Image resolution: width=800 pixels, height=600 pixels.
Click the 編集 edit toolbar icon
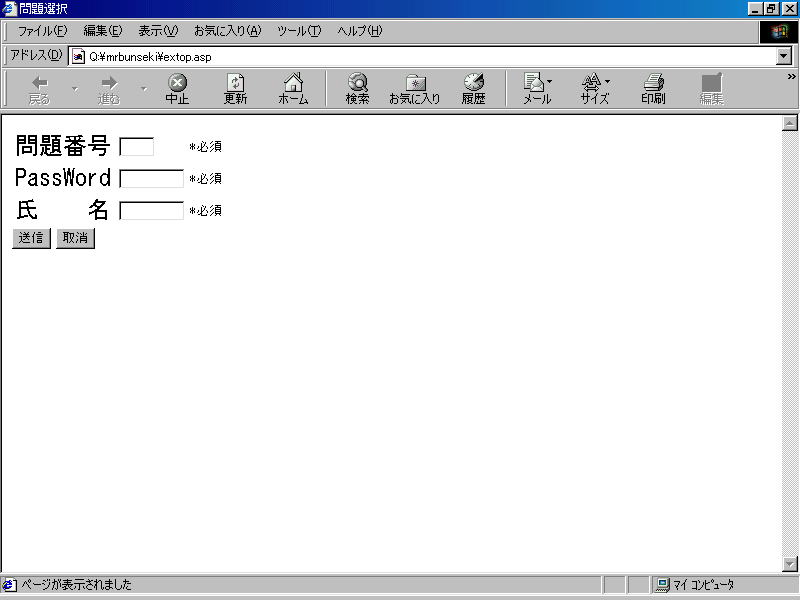pos(712,90)
